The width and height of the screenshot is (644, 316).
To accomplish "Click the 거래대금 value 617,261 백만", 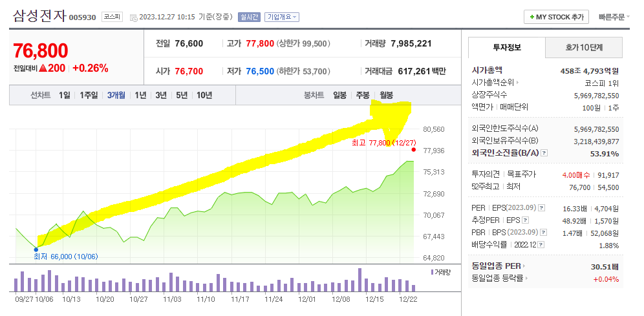I will [x=422, y=72].
